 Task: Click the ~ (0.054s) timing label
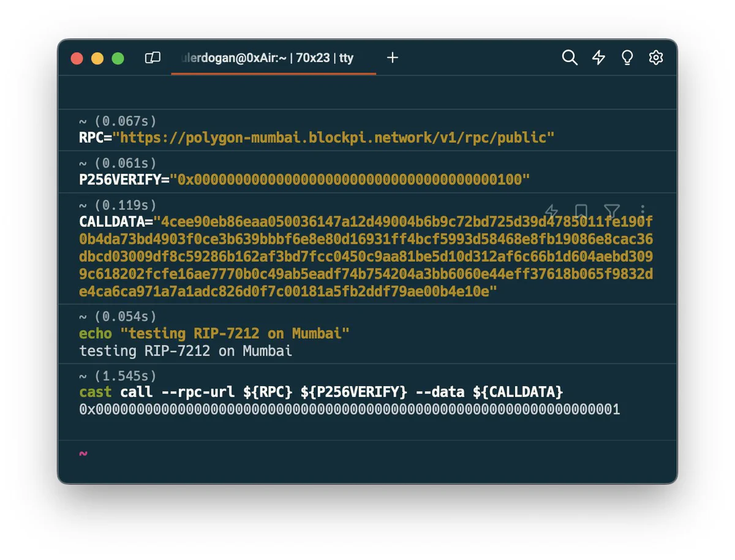[118, 317]
